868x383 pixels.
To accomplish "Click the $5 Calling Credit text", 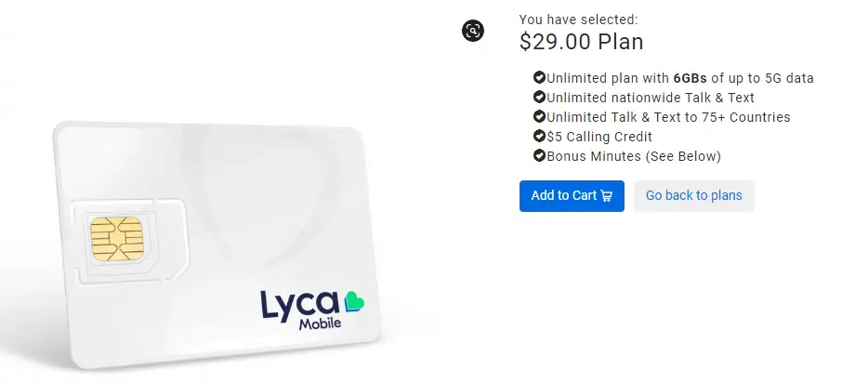I will coord(599,137).
